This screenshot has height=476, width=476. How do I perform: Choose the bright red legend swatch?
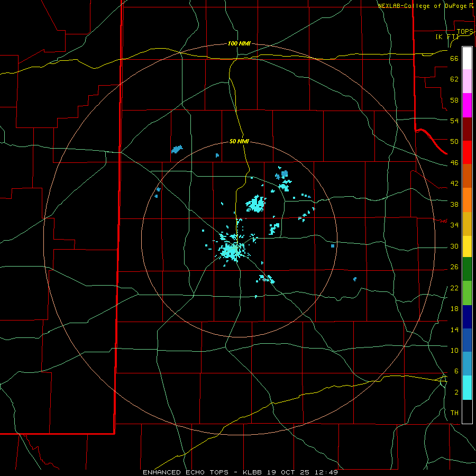(x=467, y=152)
